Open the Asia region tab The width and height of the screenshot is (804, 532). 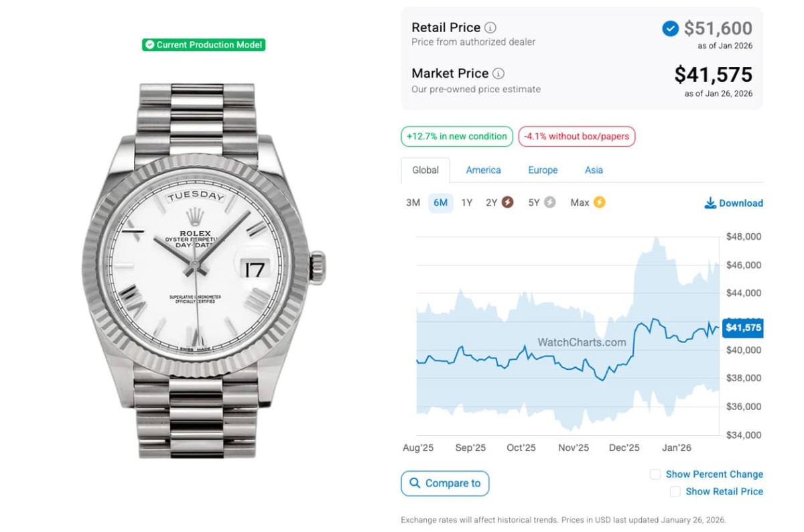coord(594,170)
